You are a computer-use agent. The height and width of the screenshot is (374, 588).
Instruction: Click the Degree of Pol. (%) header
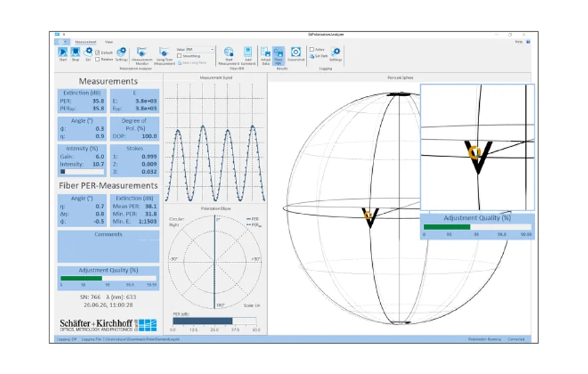click(134, 124)
